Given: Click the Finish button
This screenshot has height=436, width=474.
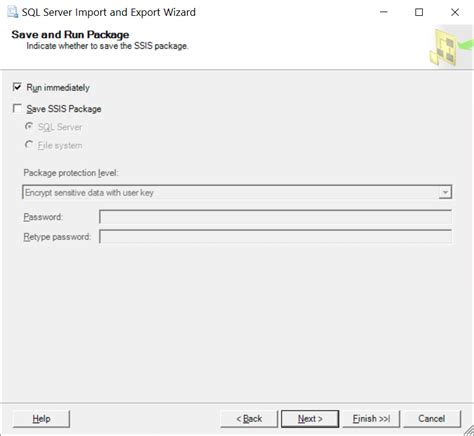Looking at the screenshot, I should (371, 419).
